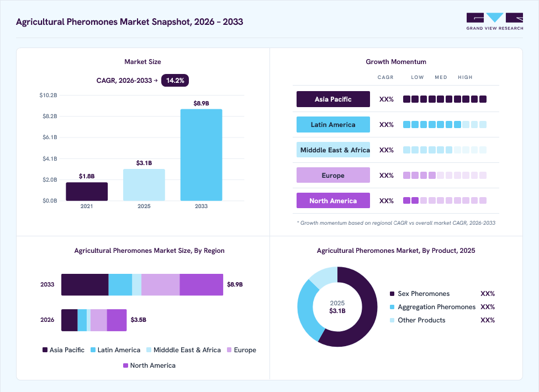Click the Agricultural Pheromones Market Snapshot title
The height and width of the screenshot is (392, 539).
click(130, 22)
